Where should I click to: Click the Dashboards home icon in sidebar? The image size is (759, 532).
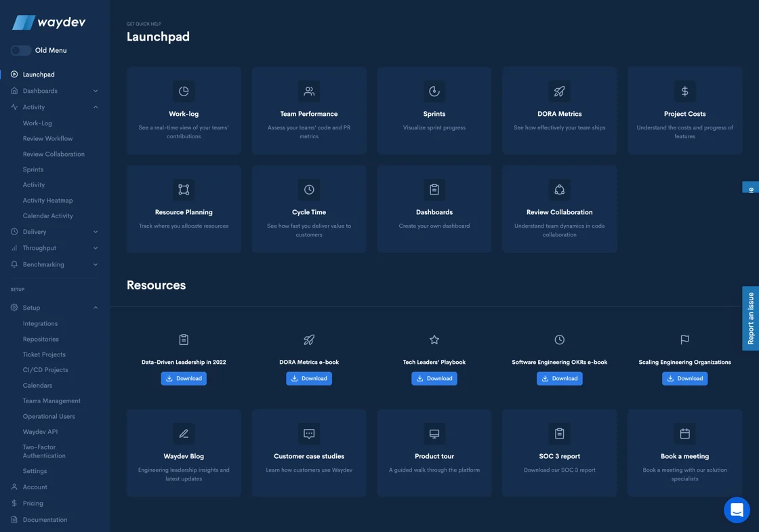[x=14, y=91]
